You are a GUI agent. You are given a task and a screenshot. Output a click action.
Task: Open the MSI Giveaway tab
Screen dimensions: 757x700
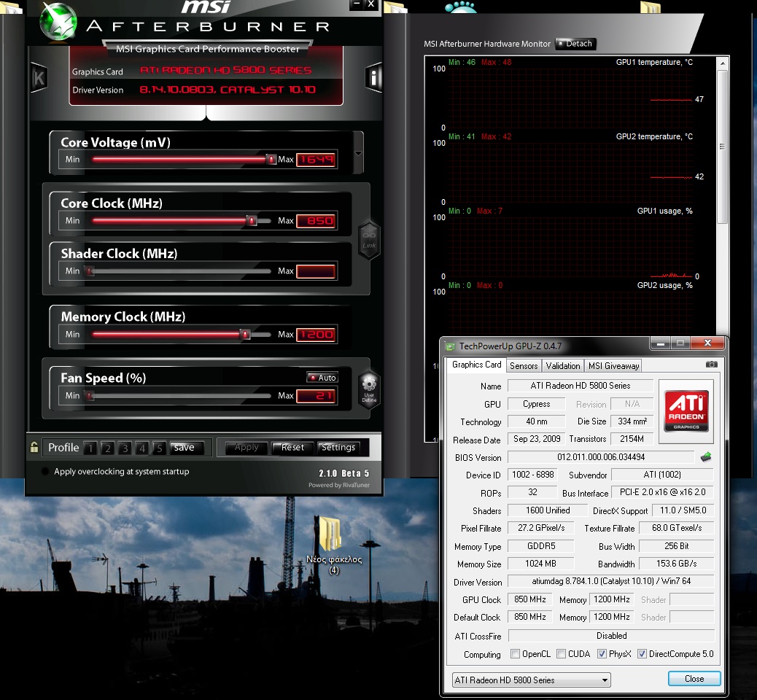click(613, 366)
